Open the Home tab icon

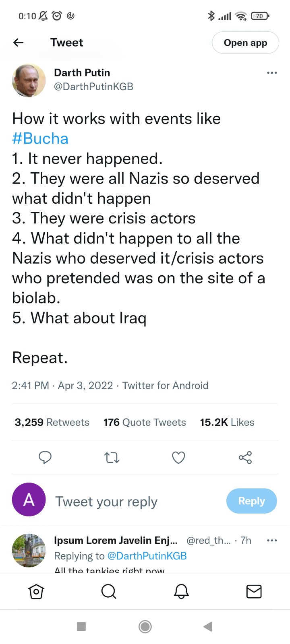[x=36, y=591]
